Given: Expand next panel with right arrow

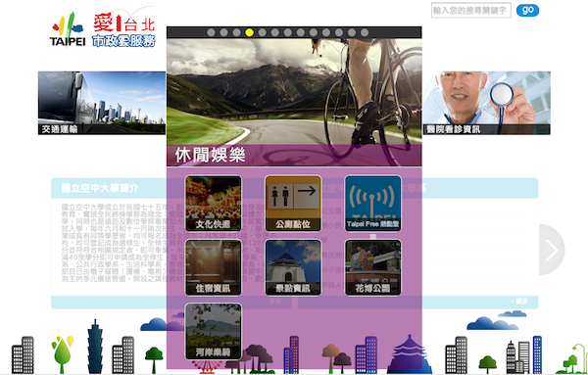Looking at the screenshot, I should (552, 250).
